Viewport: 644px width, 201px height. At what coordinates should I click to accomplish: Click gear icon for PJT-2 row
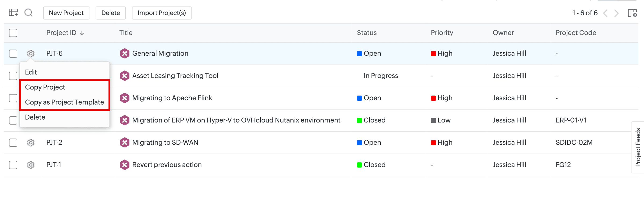31,143
